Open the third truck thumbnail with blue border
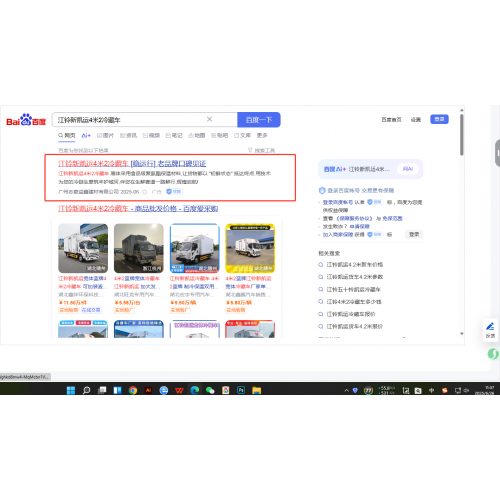 [195, 248]
